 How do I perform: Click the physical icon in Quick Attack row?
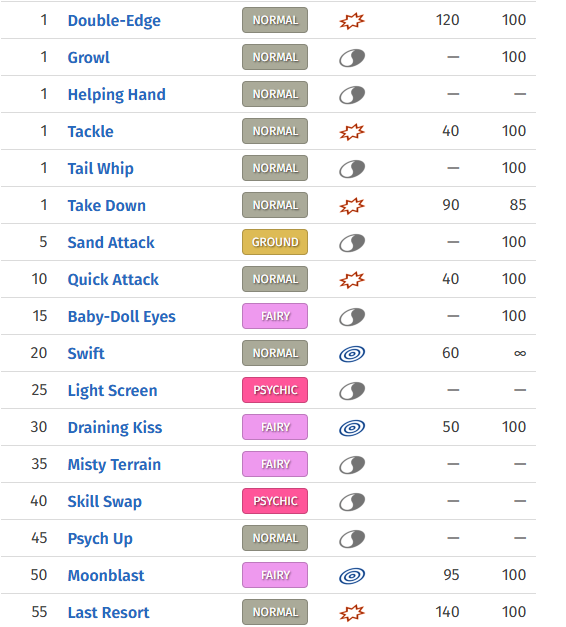coord(352,280)
